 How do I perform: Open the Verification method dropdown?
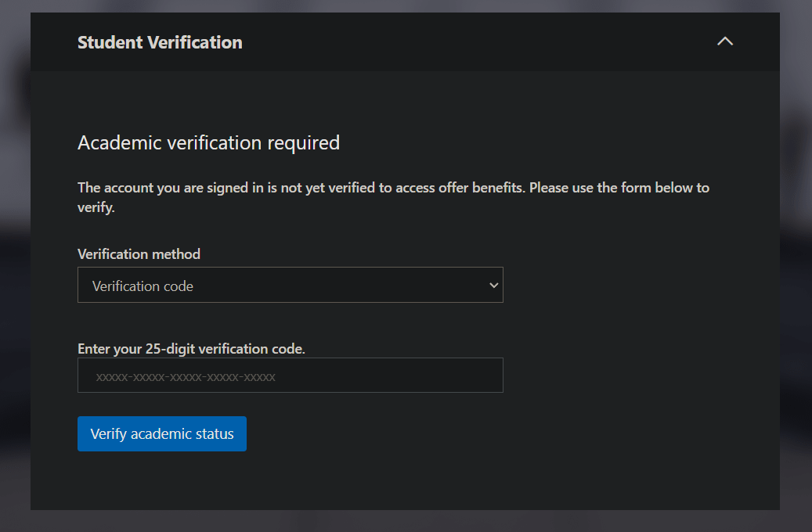(290, 286)
